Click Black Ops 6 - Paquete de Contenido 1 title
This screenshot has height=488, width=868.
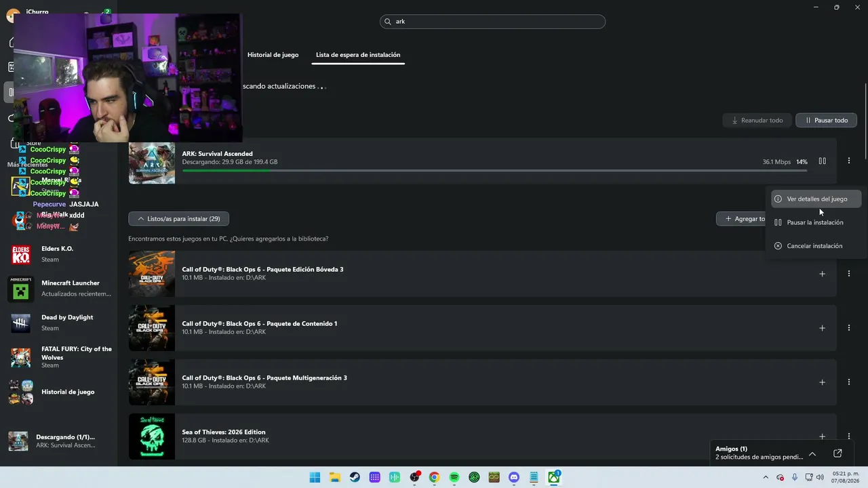click(260, 323)
